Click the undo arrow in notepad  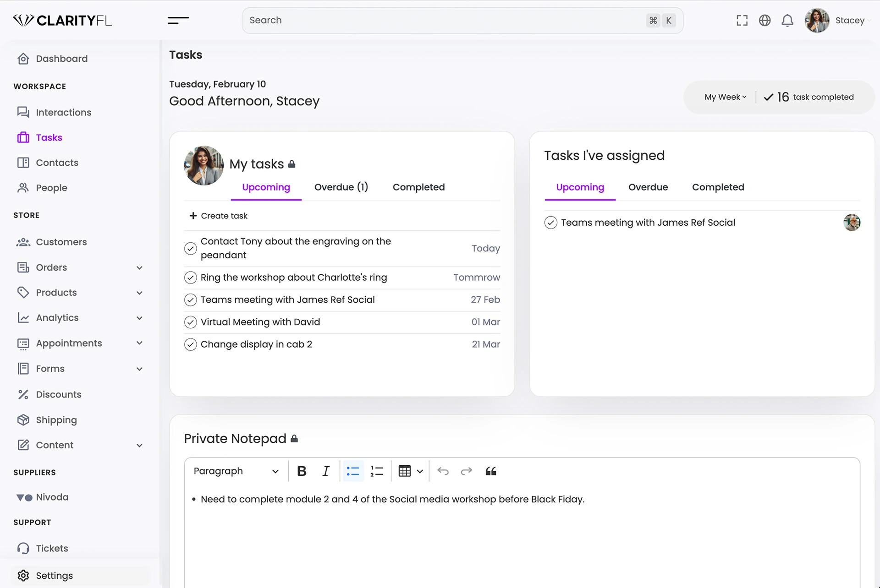[443, 471]
